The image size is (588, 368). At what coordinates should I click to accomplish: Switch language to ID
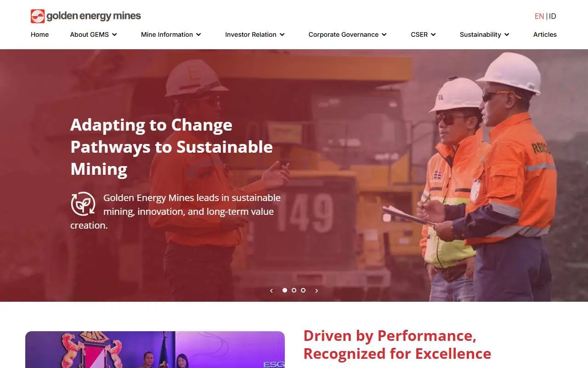(553, 16)
